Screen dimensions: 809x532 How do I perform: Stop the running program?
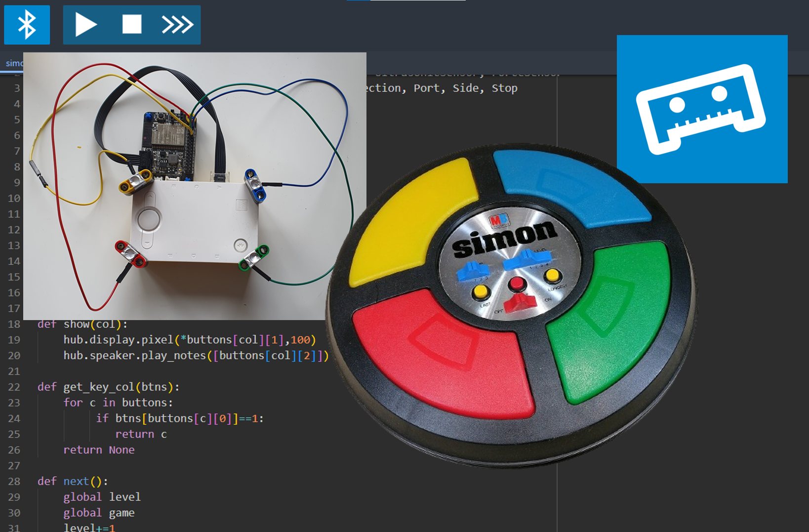tap(132, 24)
